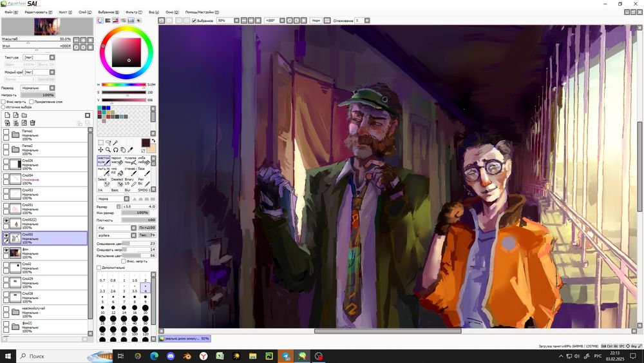Enable the Дополнительно checkbox in brush settings
The image size is (644, 363).
99,268
